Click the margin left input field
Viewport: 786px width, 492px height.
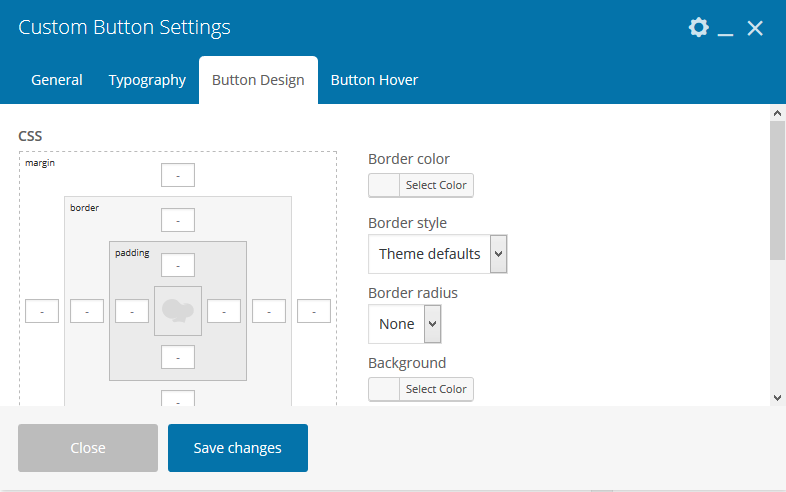tap(42, 311)
